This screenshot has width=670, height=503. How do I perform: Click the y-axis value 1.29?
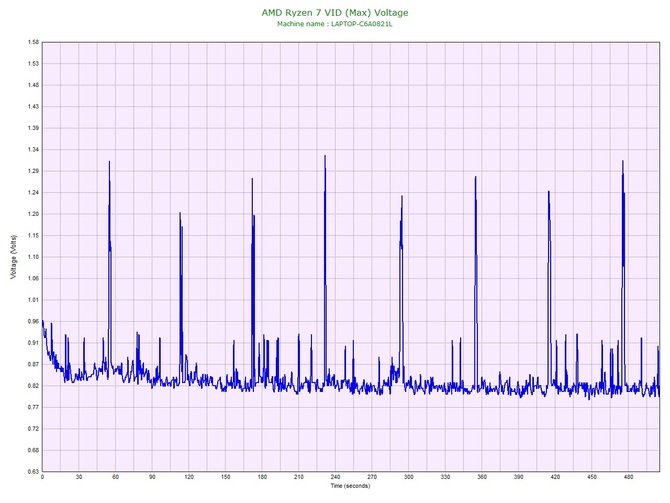pos(33,171)
